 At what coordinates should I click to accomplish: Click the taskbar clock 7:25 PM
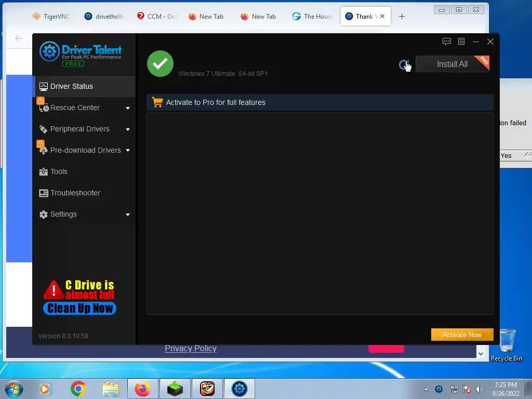pyautogui.click(x=506, y=389)
